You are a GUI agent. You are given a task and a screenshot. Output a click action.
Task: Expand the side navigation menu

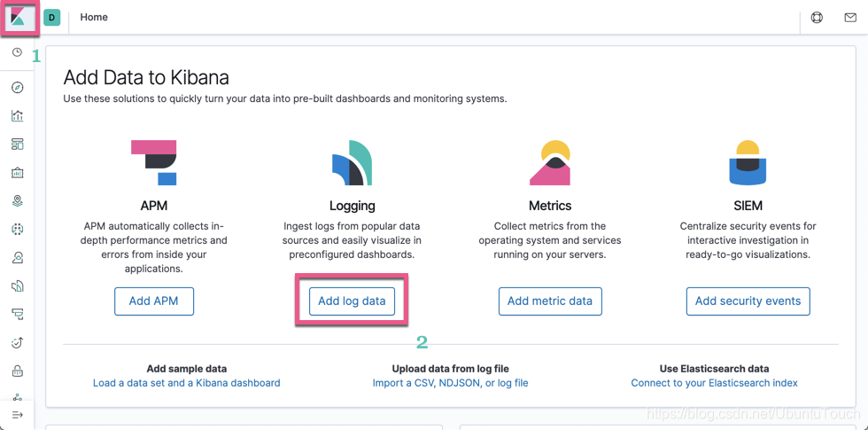(x=17, y=415)
